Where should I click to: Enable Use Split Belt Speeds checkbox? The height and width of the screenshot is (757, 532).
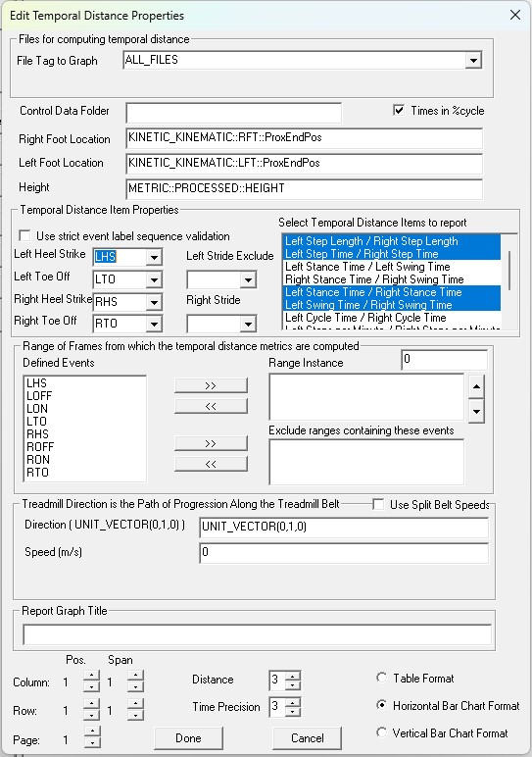point(378,505)
